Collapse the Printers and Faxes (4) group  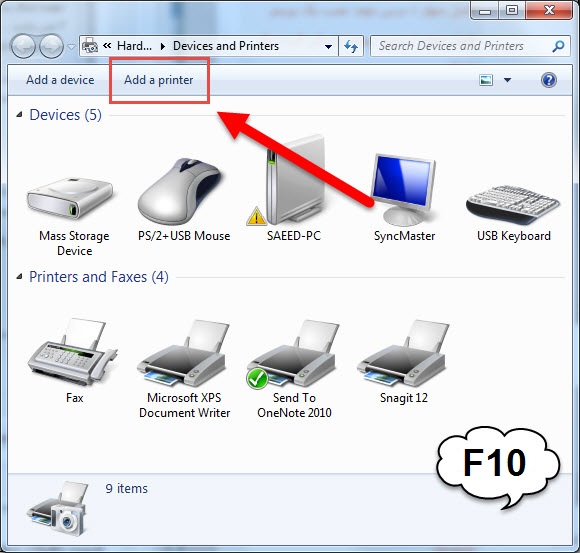point(19,277)
